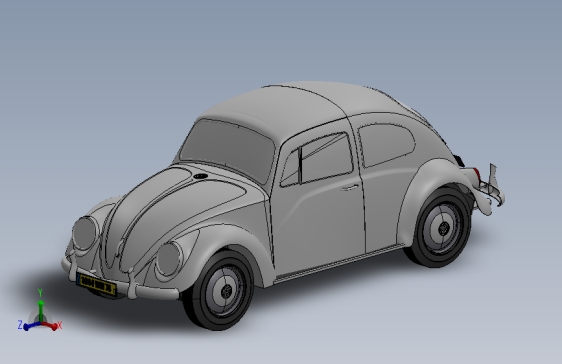Select the front wheel hubcap
The image size is (562, 364).
[225, 290]
